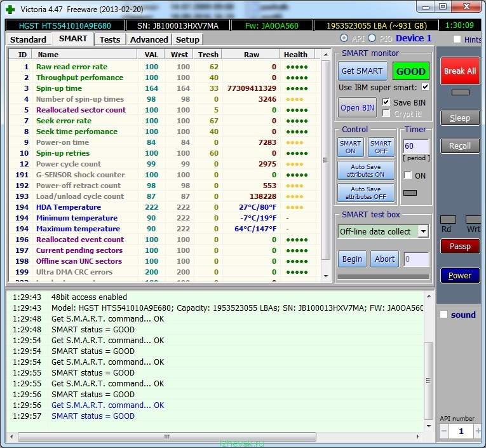
Task: Toggle Use IBM super smart checkbox
Action: coord(425,87)
